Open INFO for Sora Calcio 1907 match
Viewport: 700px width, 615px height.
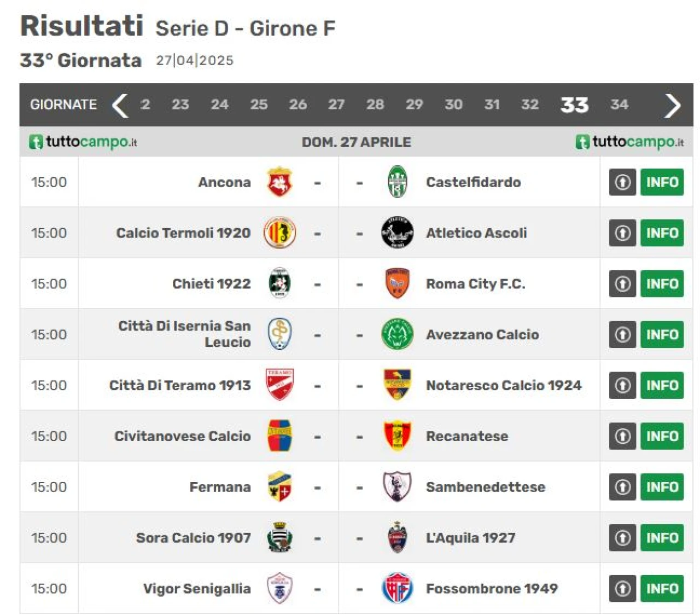(662, 538)
